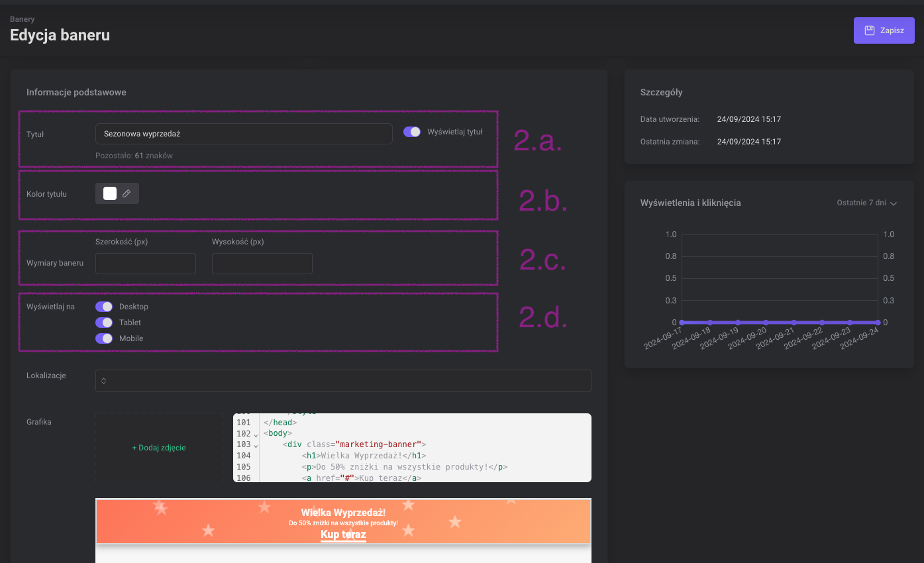Open the Lokalizacje dropdown

tap(343, 381)
